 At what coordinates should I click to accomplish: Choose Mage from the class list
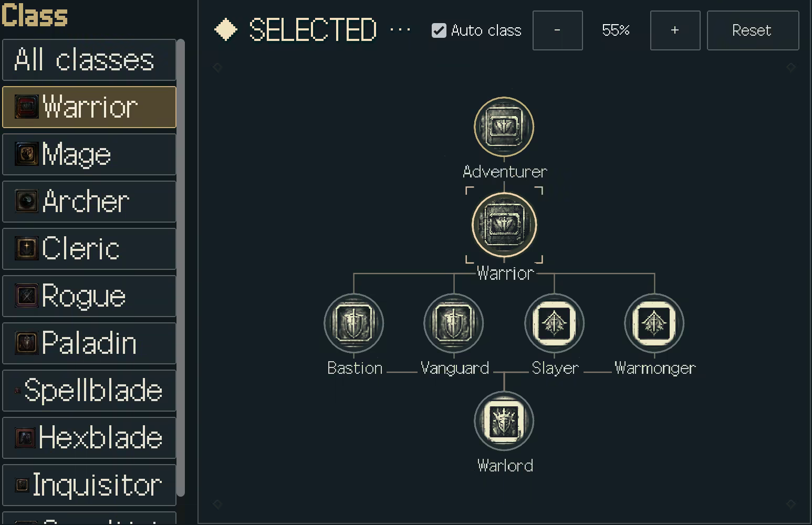89,154
